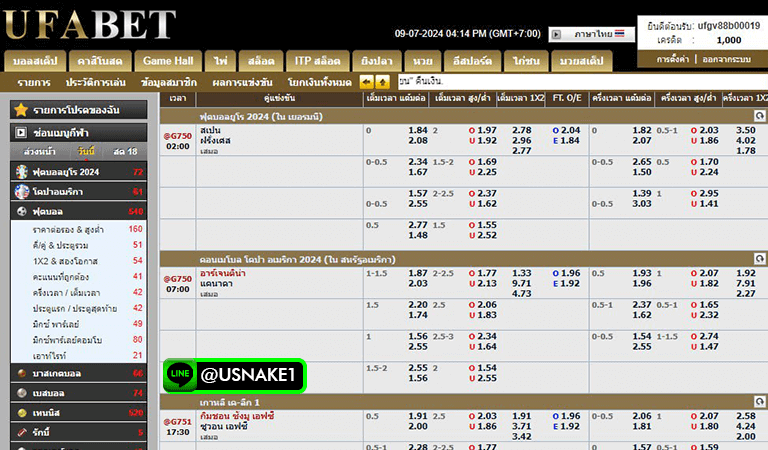The image size is (768, 450).
Task: Toggle the ซ่อนเมนูกีฬา sports menu
Action: coord(78,133)
